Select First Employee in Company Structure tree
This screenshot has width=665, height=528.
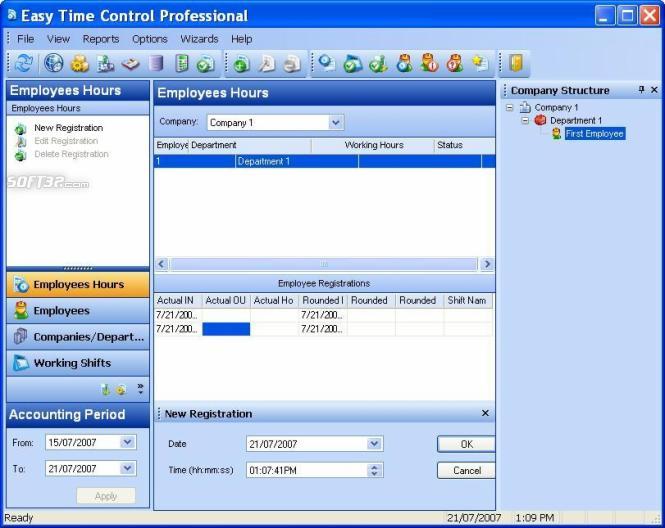click(x=595, y=134)
